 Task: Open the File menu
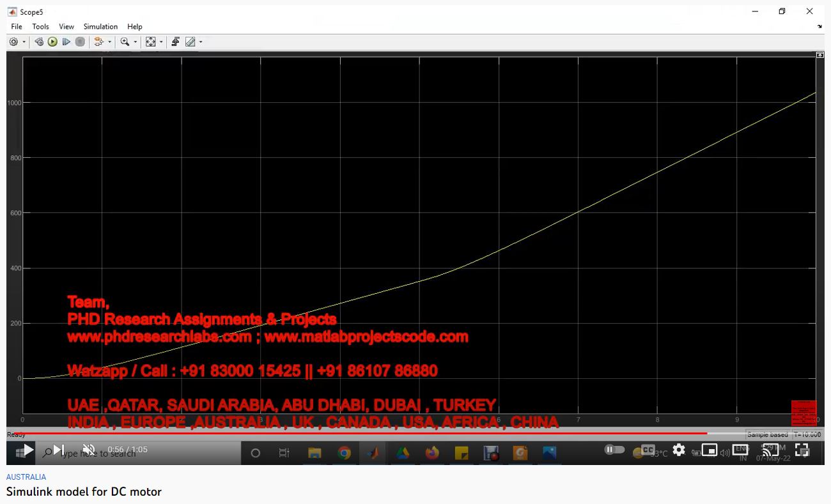pyautogui.click(x=17, y=26)
